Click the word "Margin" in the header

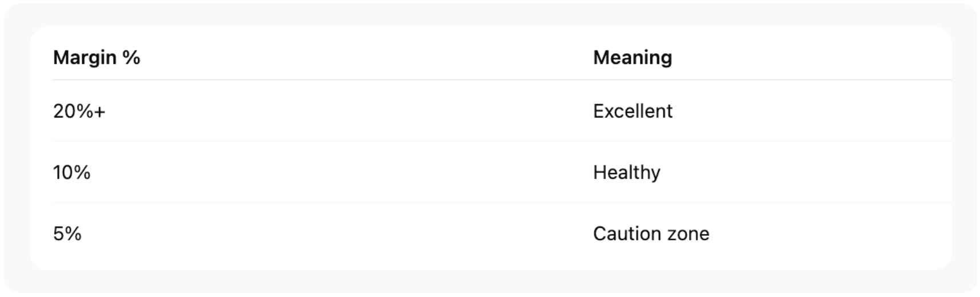coord(85,58)
